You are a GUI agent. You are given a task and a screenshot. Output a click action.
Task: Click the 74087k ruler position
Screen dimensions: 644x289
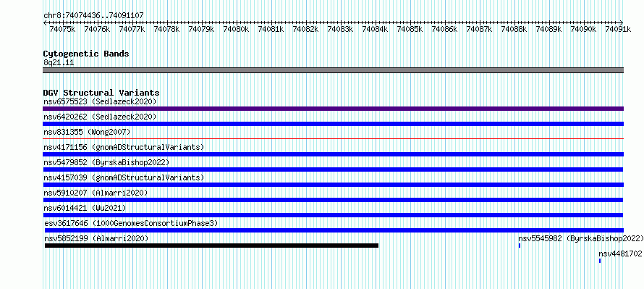pyautogui.click(x=479, y=29)
